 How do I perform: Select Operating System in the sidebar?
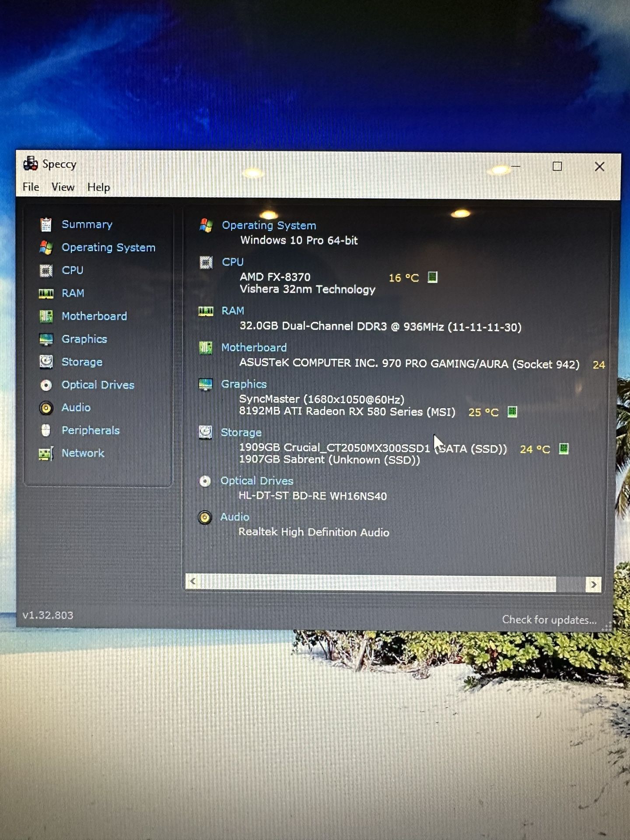click(x=108, y=248)
